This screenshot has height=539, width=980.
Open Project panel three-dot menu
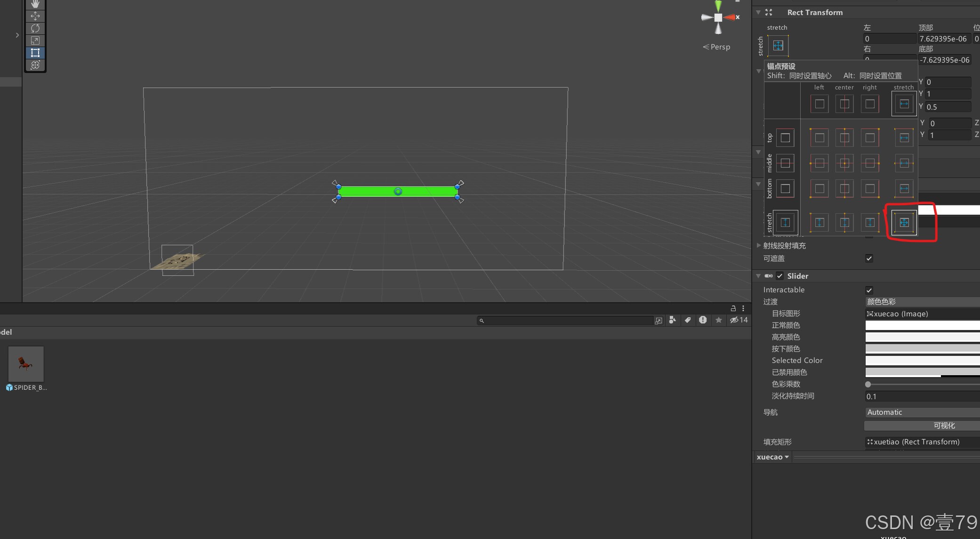743,308
